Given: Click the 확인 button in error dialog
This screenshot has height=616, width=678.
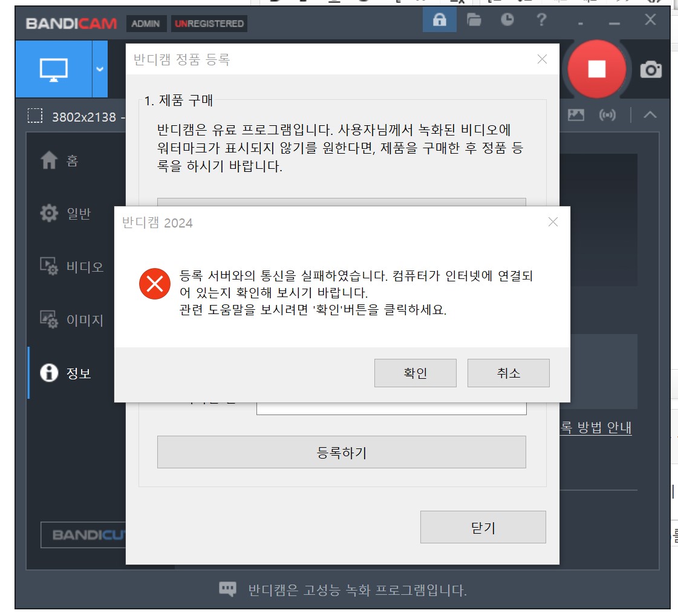Looking at the screenshot, I should click(x=415, y=373).
